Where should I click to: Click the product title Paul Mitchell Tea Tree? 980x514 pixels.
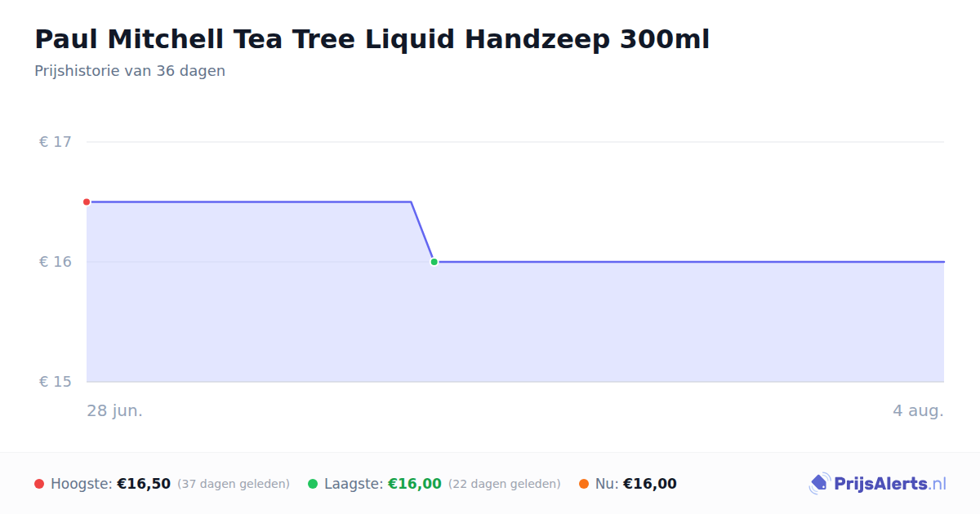(x=372, y=38)
